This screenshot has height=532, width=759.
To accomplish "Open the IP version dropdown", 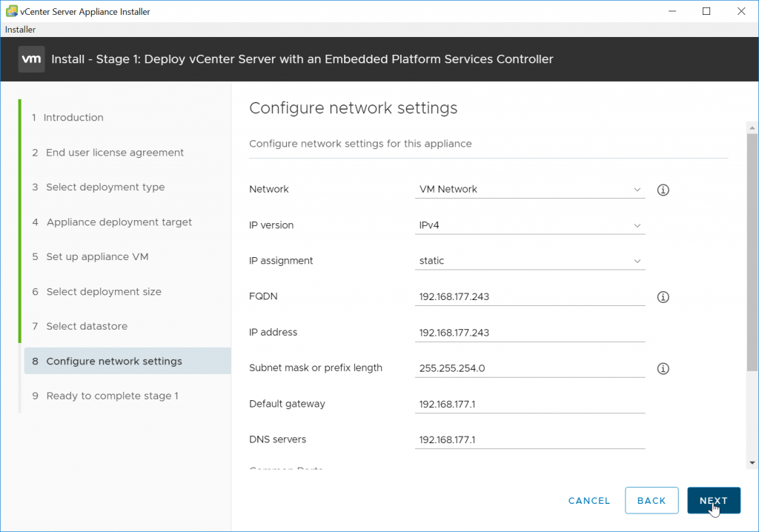I will 530,225.
